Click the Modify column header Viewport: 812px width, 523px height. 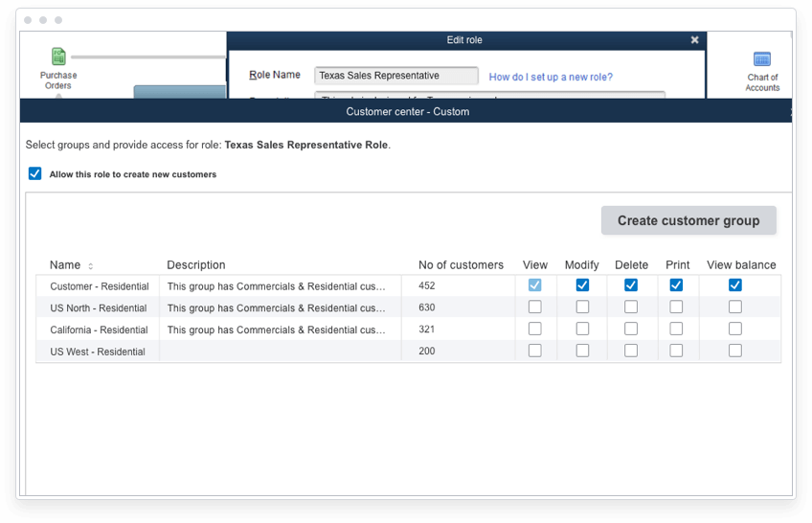pos(581,265)
